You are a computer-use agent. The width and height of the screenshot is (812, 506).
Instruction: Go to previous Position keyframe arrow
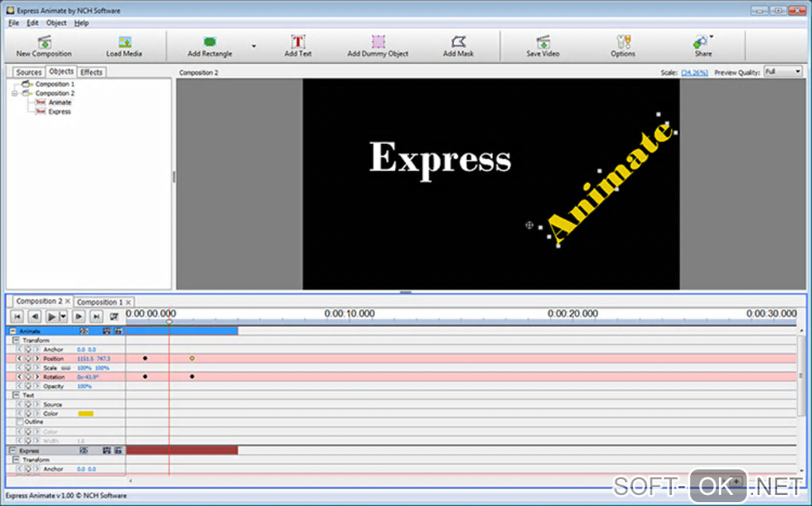point(19,359)
